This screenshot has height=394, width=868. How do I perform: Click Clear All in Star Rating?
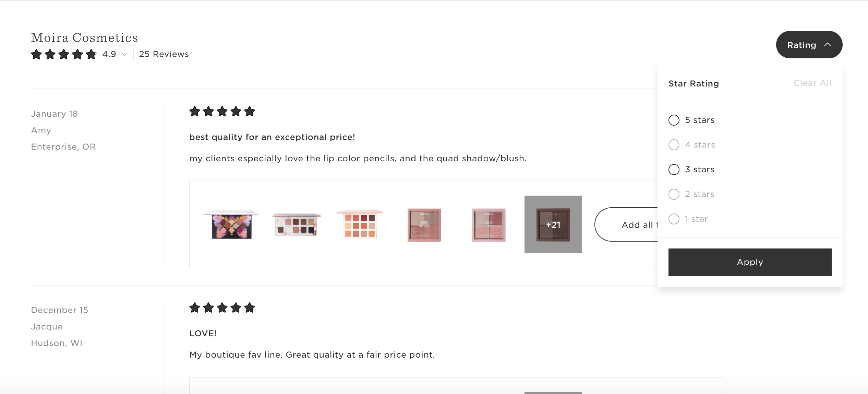[x=812, y=83]
